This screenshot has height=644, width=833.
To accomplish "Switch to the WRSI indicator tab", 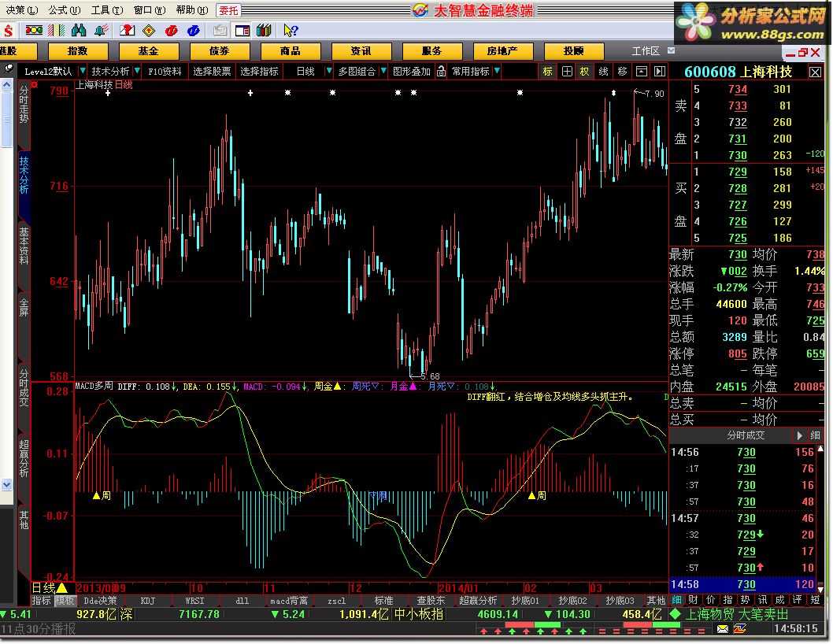I will coord(194,601).
